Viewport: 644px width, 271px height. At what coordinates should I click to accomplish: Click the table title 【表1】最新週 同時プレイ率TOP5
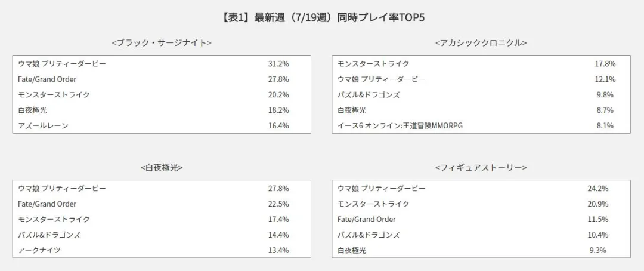tap(322, 19)
